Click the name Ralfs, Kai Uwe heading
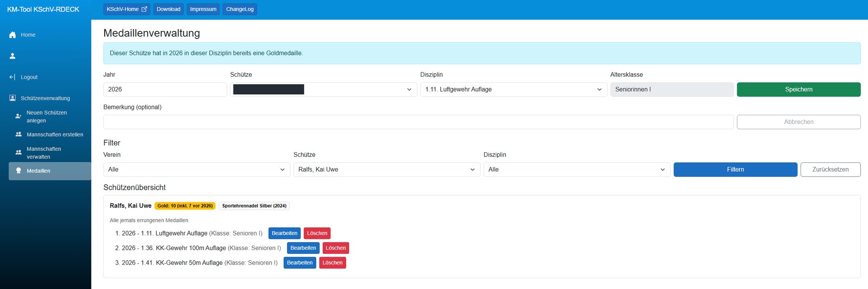 131,206
